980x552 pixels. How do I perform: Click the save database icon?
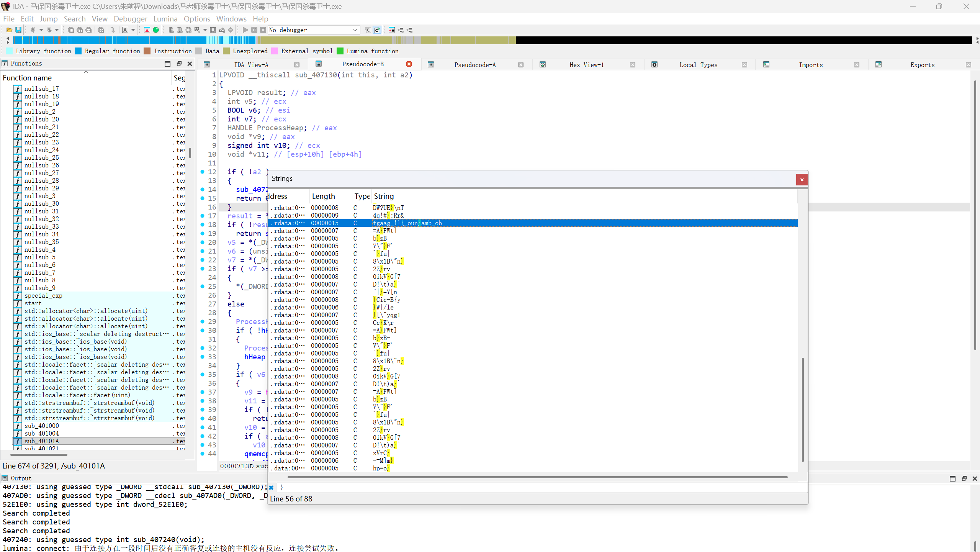(x=18, y=30)
